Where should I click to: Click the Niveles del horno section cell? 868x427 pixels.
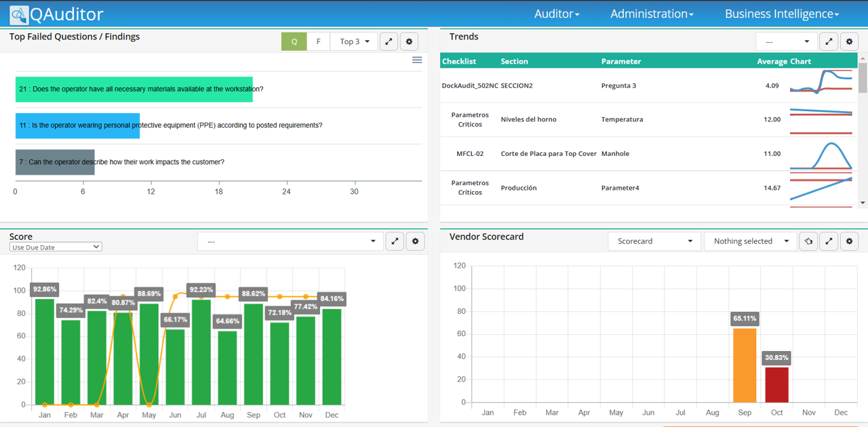tap(528, 119)
